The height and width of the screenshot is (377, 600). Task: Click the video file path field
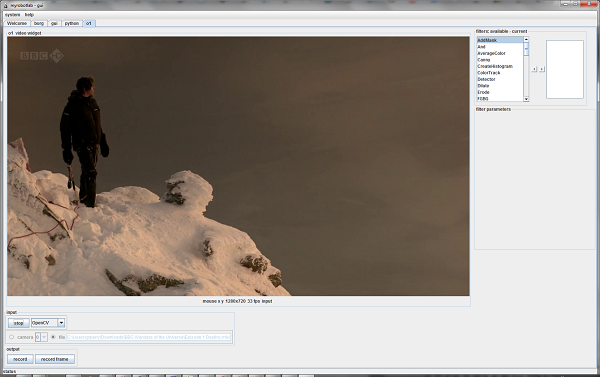pyautogui.click(x=149, y=337)
